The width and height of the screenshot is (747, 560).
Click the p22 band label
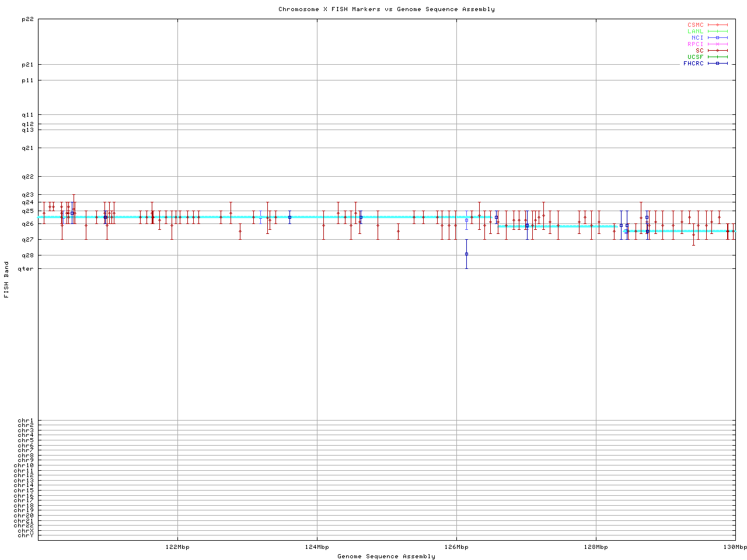pos(27,19)
